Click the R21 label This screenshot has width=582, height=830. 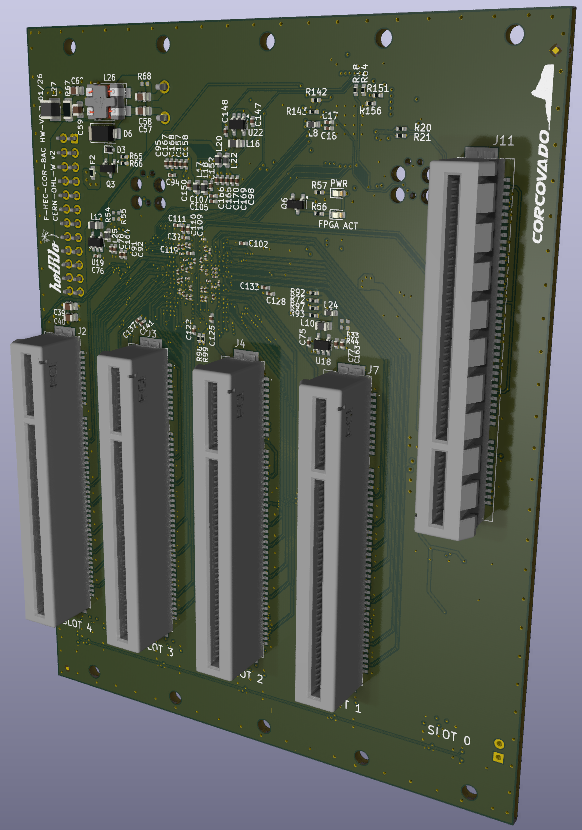(423, 137)
